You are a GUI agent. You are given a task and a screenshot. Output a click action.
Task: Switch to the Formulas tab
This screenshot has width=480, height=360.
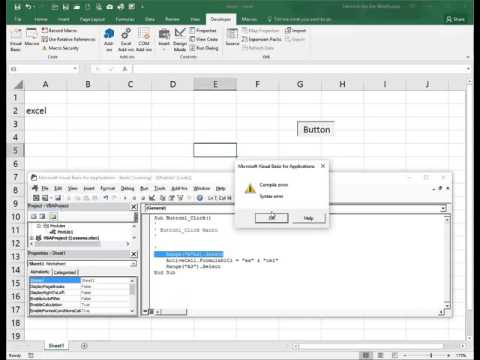[x=125, y=19]
